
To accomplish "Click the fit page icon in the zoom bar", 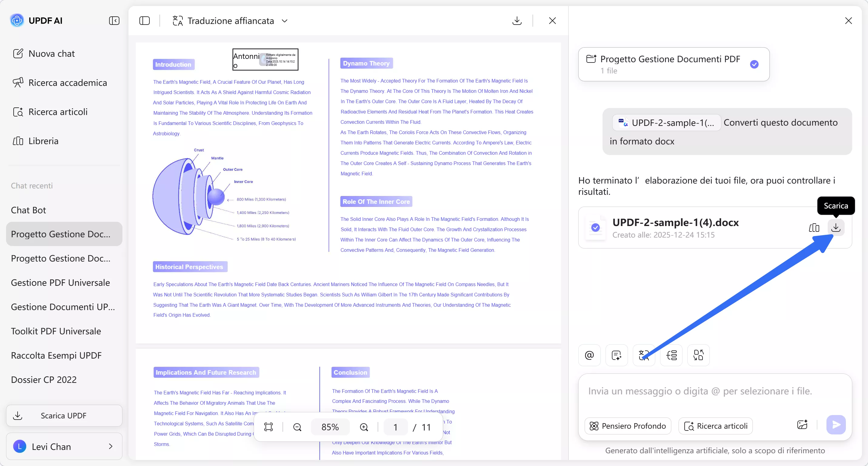I will pos(269,427).
